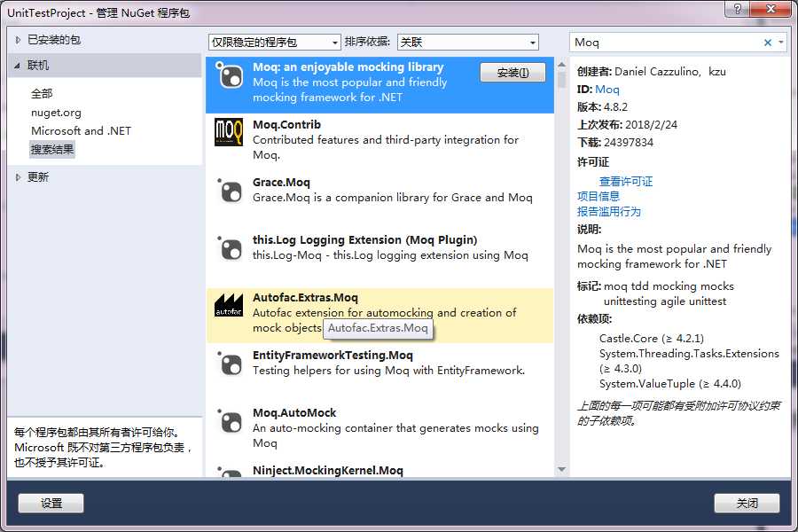Click the System.ValueTuple dependency text
Viewport: 798px width, 532px height.
pos(669,384)
